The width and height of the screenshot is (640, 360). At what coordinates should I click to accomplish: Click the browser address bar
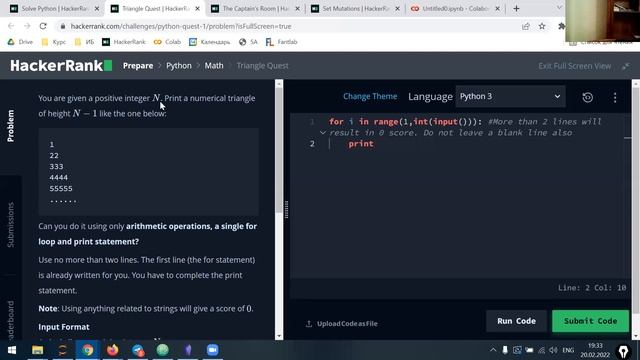click(x=286, y=26)
